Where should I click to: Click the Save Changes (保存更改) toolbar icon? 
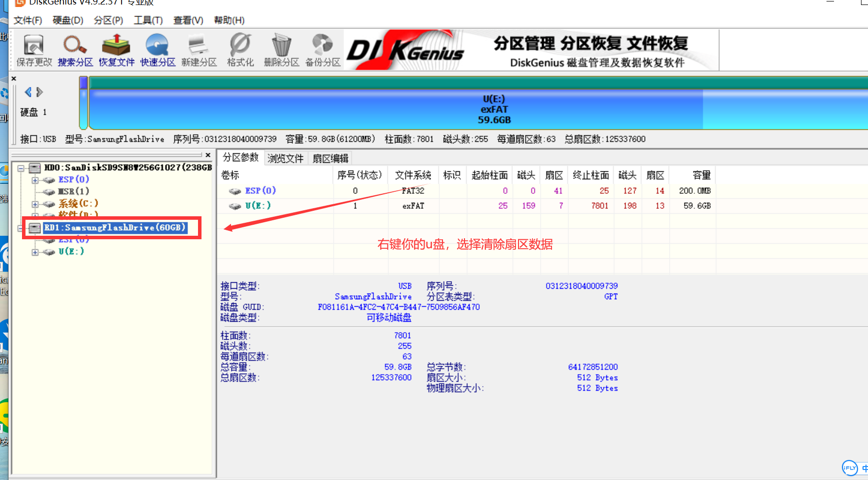[x=34, y=50]
